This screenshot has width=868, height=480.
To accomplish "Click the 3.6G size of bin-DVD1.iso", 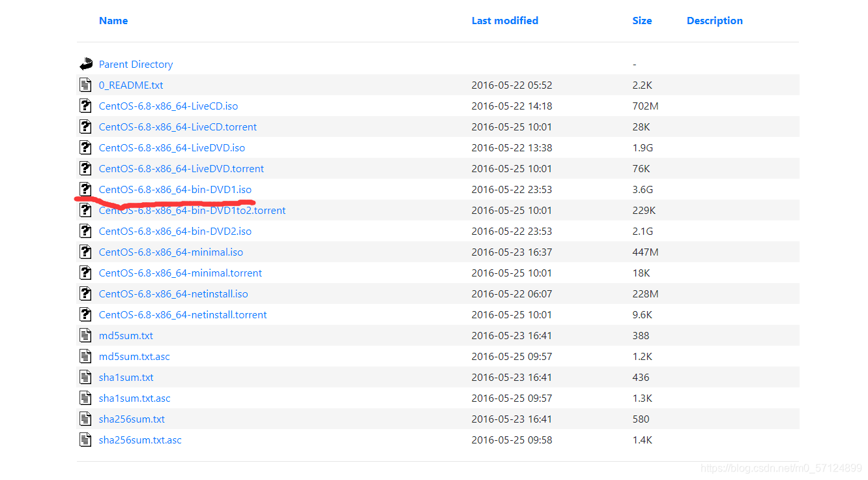I will (643, 190).
